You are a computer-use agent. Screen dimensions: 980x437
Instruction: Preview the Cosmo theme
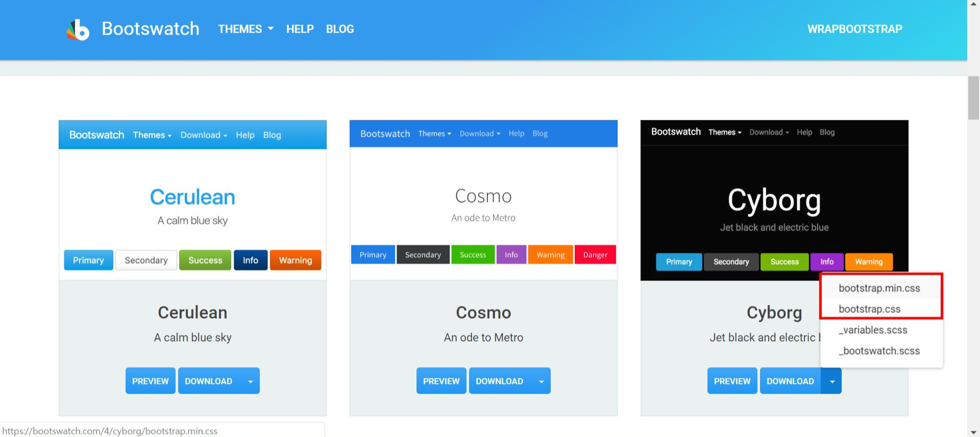(441, 381)
